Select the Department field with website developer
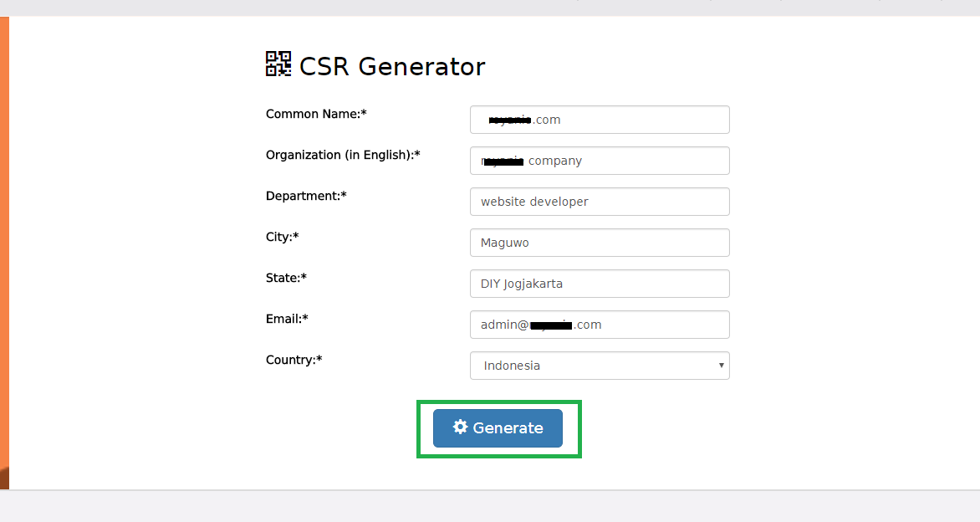 click(x=599, y=202)
